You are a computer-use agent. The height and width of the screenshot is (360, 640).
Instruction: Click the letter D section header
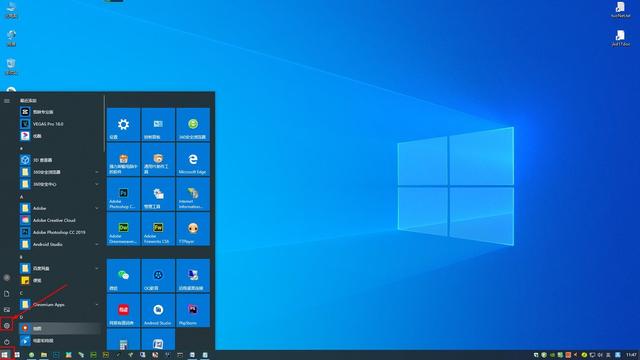[x=21, y=317]
